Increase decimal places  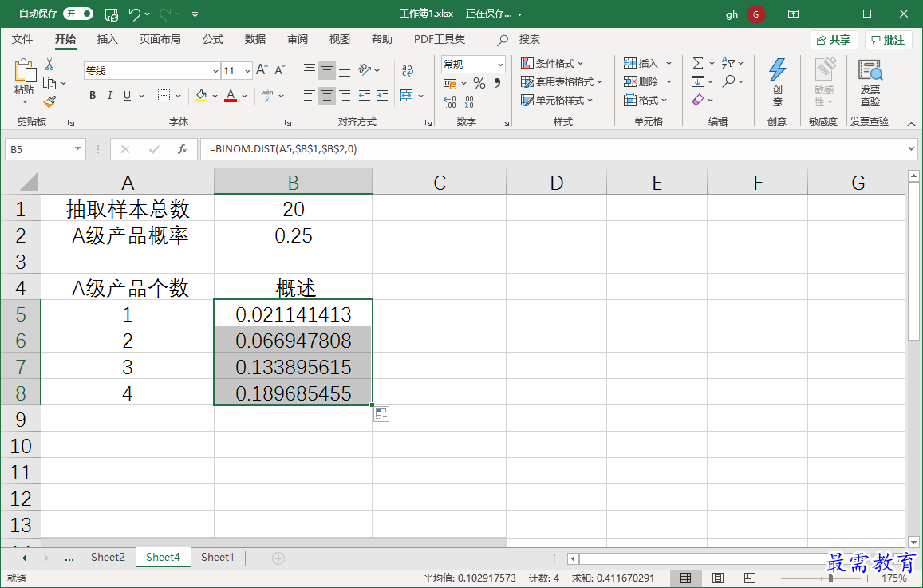pyautogui.click(x=450, y=102)
